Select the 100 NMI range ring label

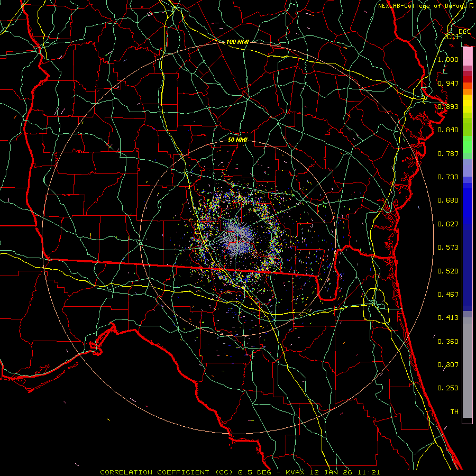[x=237, y=42]
